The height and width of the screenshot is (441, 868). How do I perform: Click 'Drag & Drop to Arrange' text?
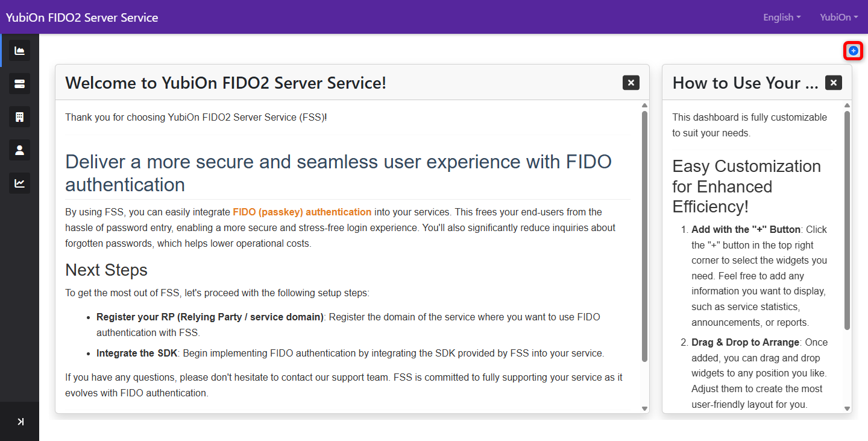(x=745, y=342)
